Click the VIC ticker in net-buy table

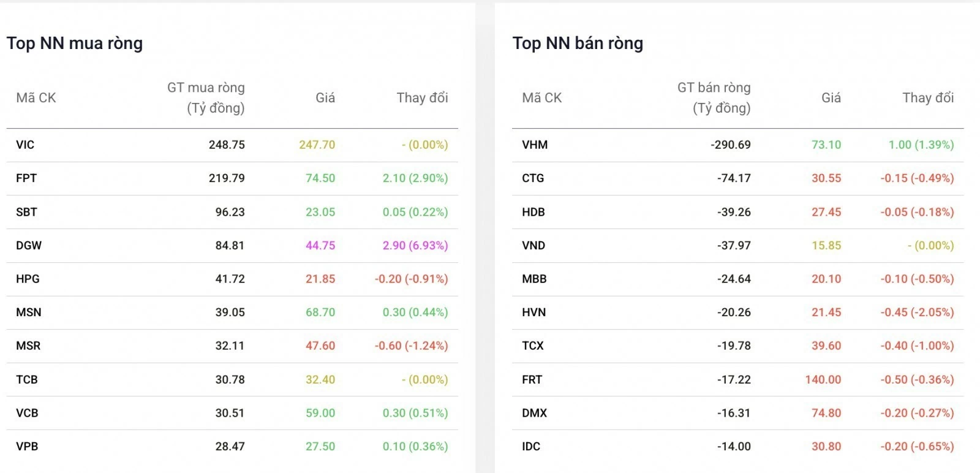[25, 145]
